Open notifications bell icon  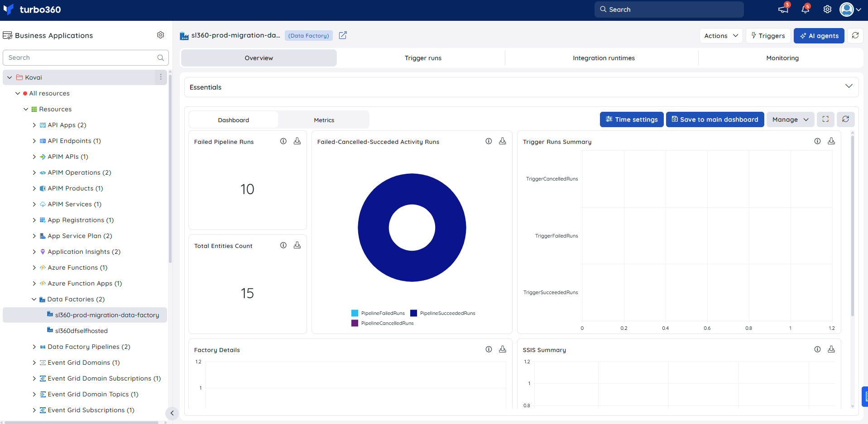(x=805, y=10)
